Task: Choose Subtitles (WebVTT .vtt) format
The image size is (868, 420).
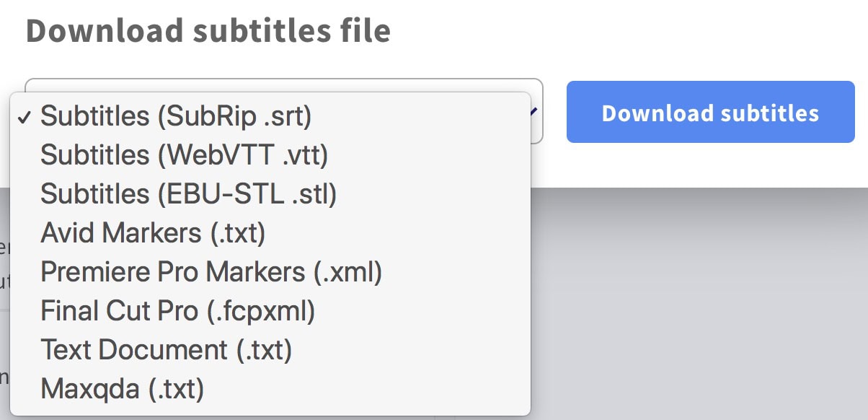Action: (270, 154)
